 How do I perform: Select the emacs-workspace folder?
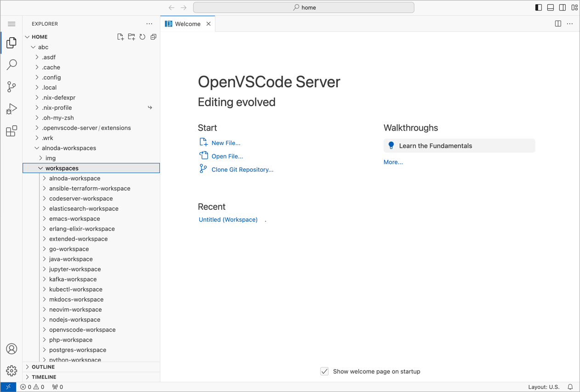(91, 219)
